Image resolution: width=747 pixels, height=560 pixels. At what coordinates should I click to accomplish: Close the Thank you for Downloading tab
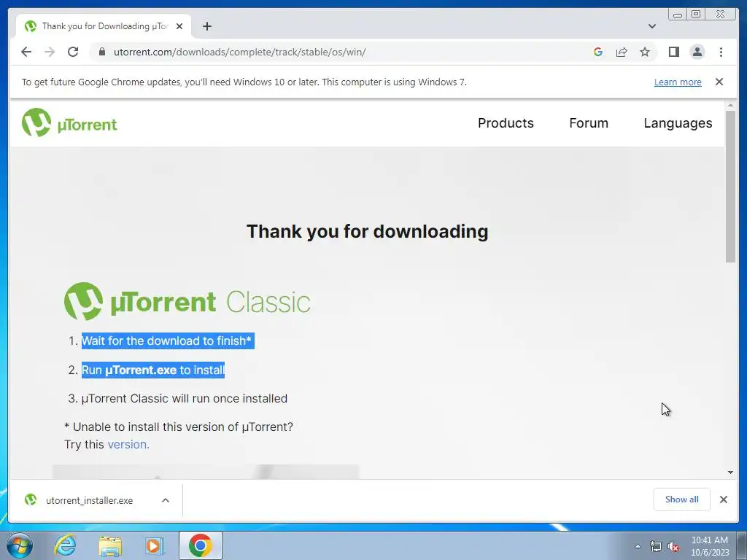(179, 26)
